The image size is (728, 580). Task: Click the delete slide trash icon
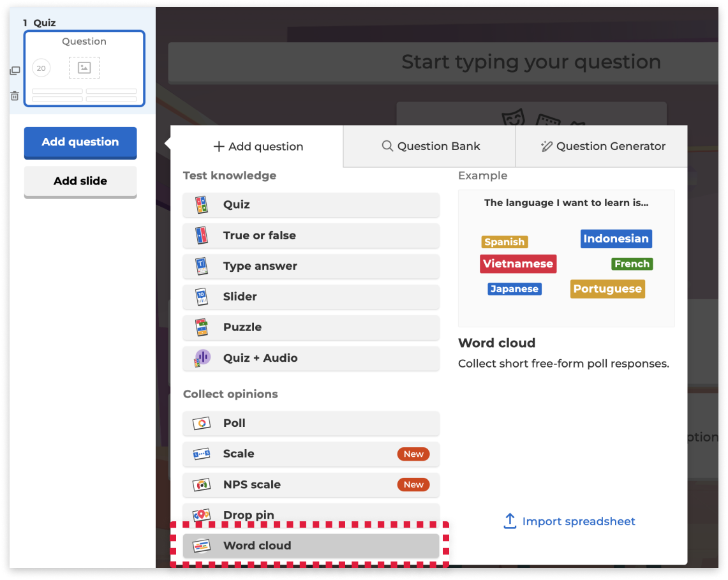point(15,96)
